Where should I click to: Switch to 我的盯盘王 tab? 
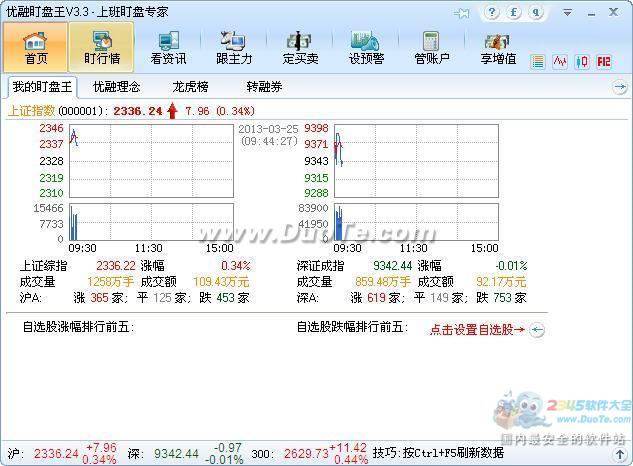pos(42,86)
